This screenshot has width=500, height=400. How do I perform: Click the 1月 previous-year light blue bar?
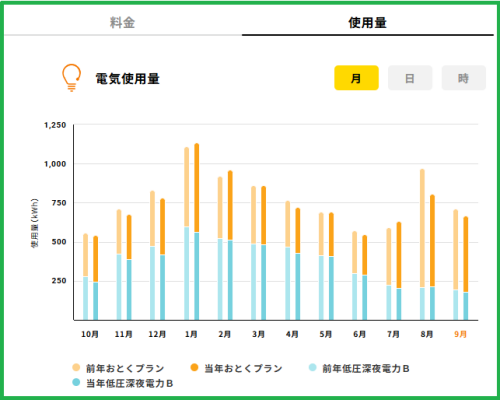tap(187, 273)
